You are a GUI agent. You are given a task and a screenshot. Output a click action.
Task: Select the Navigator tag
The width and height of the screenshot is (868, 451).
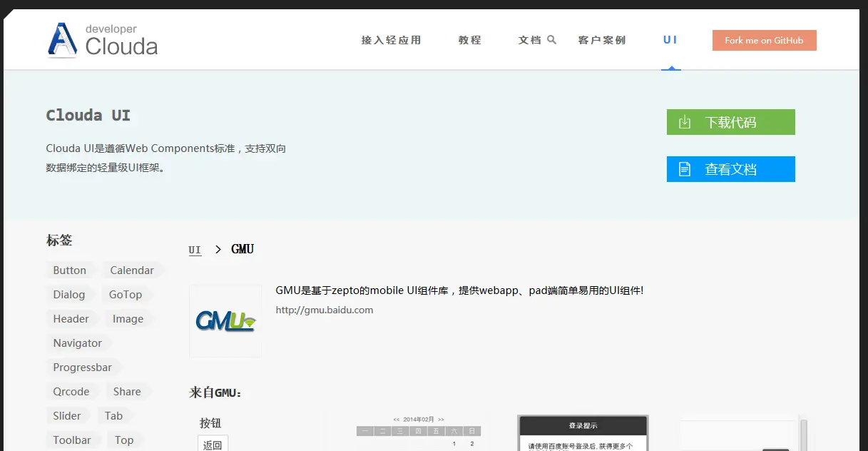(78, 343)
